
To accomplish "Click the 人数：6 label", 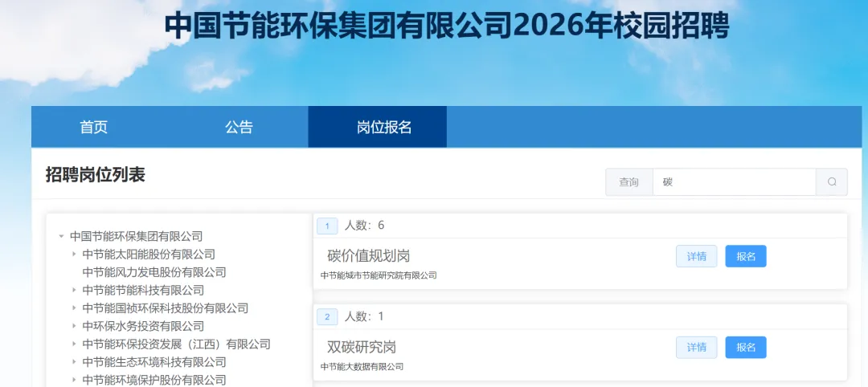I will [364, 225].
